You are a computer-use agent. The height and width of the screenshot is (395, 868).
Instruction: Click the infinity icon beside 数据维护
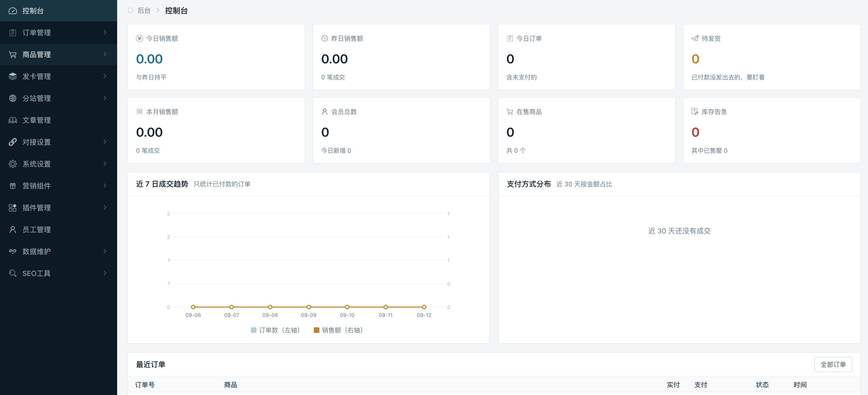pos(12,251)
